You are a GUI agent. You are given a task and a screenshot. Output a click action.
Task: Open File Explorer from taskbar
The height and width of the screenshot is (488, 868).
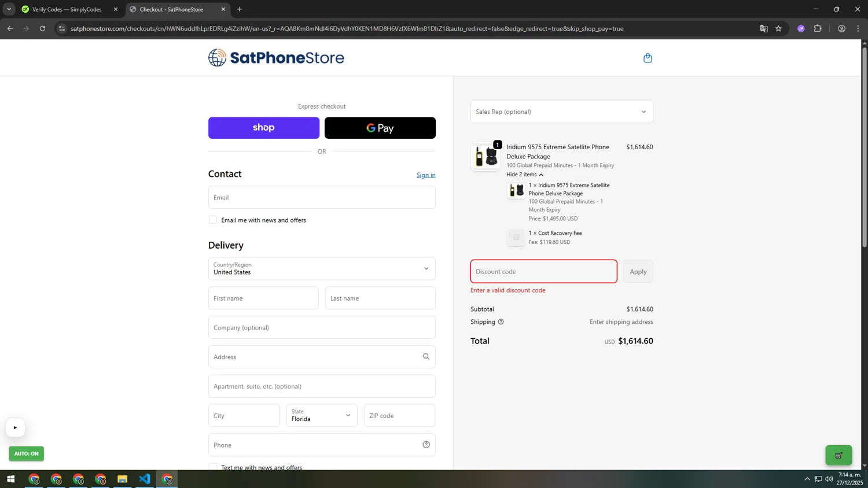(122, 479)
